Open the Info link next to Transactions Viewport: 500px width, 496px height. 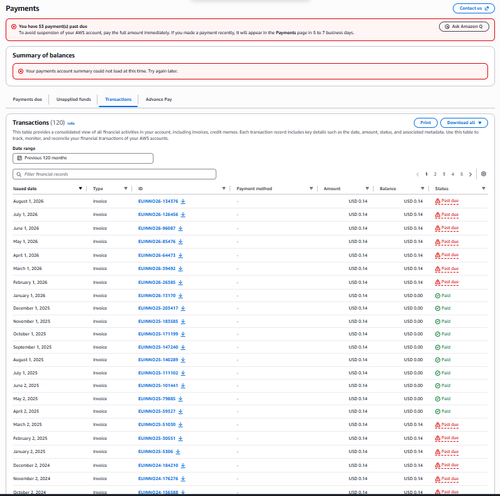[x=71, y=123]
